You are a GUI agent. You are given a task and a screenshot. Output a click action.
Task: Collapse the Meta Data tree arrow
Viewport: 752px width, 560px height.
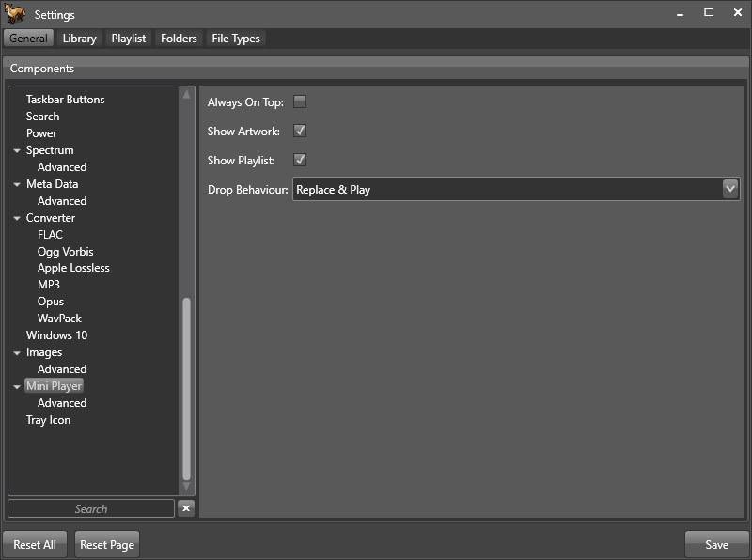coord(17,184)
